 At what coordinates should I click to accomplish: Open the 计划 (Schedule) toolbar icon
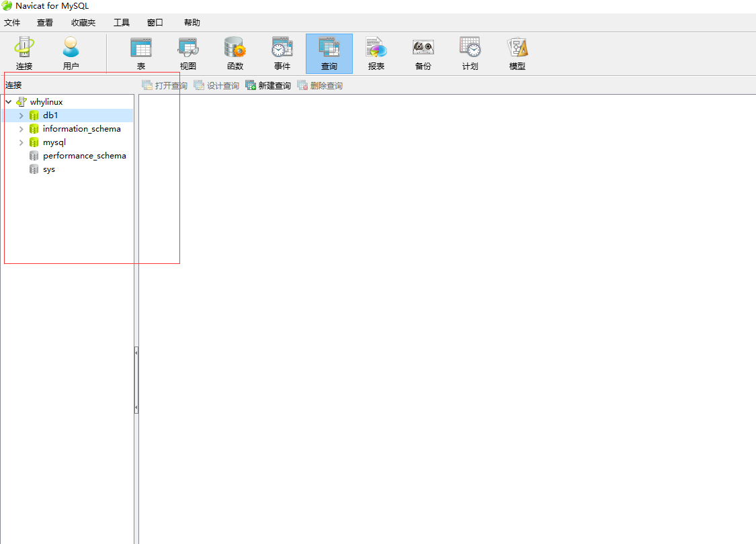click(470, 54)
